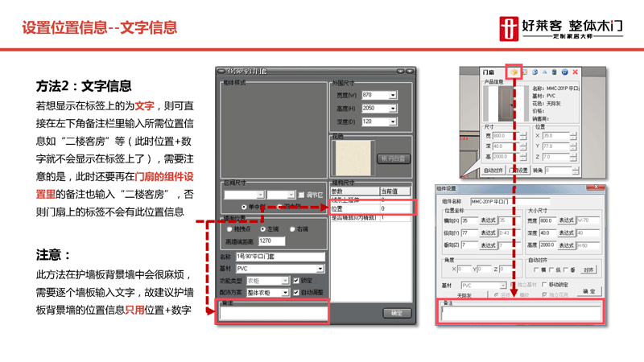The image size is (644, 362).
Task: Click the 备注 field in 组件设置 dialog
Action: pyautogui.click(x=521, y=314)
